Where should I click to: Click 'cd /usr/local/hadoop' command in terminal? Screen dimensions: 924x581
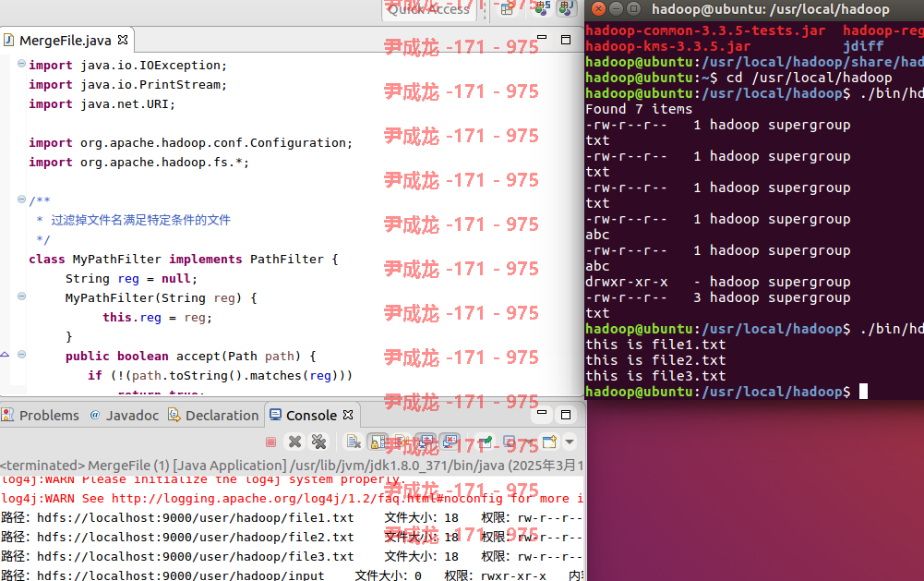point(810,78)
